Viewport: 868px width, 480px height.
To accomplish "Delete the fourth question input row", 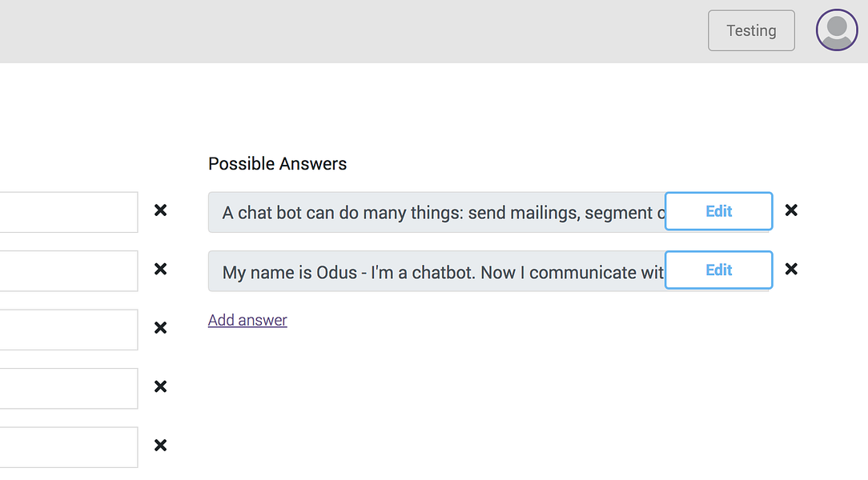I will (x=160, y=386).
